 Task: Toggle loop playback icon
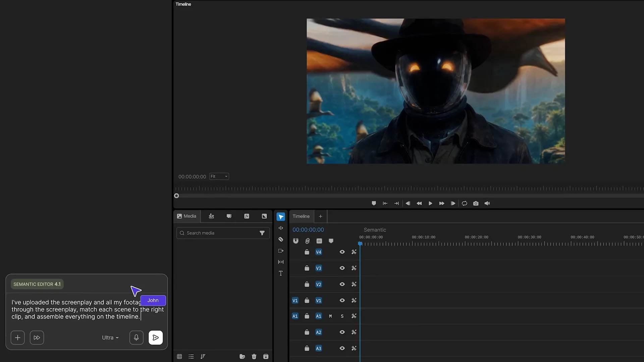[x=464, y=203]
